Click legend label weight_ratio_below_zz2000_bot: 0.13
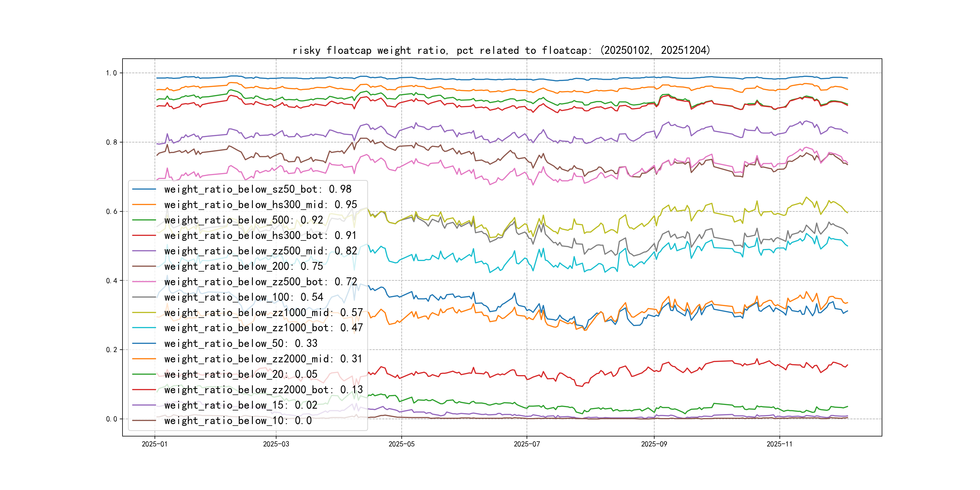Screen dimensions: 980x490 pyautogui.click(x=263, y=390)
